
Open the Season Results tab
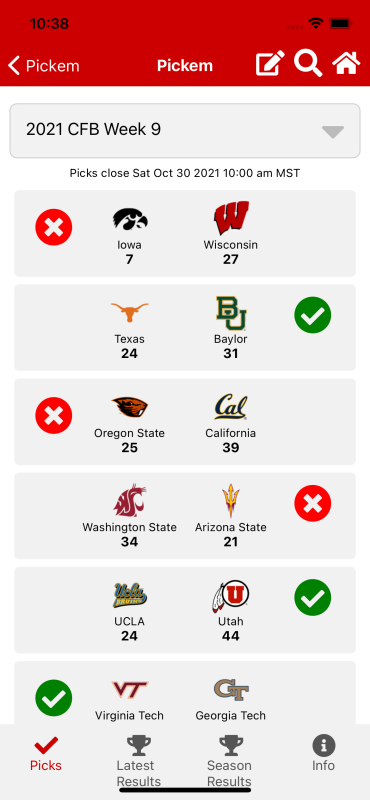tap(229, 760)
